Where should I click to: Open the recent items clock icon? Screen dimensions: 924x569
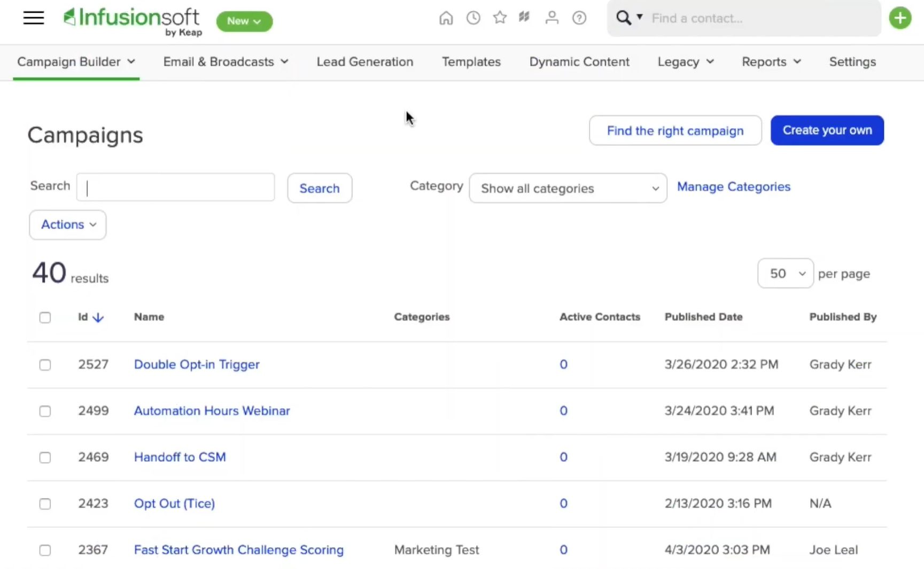click(x=473, y=18)
